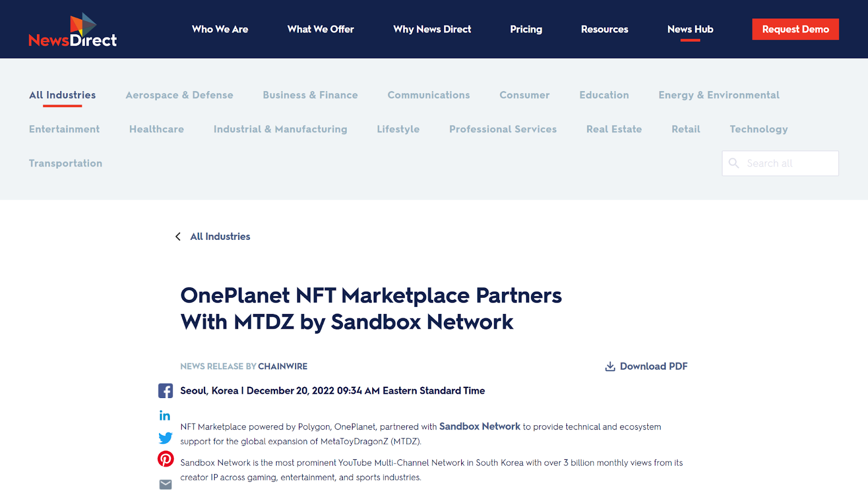Share article on Facebook

coord(165,390)
